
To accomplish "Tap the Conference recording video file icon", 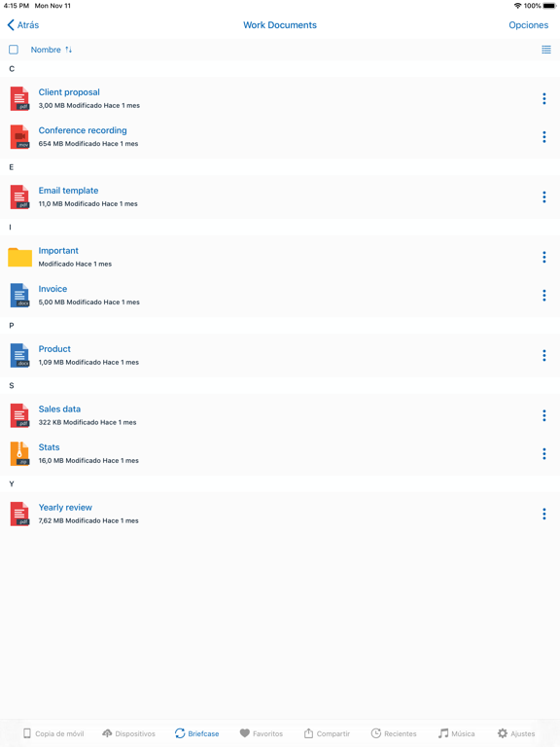I will tap(19, 137).
